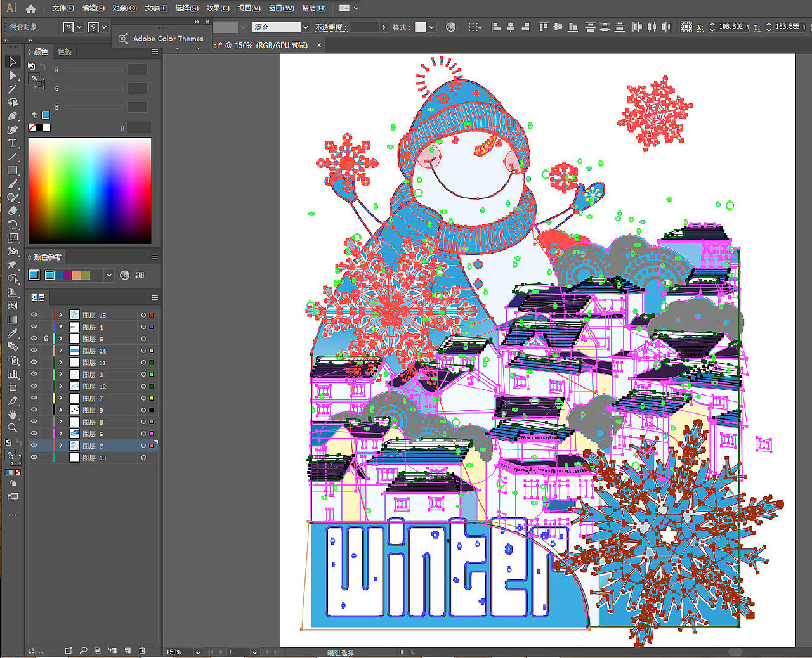Choose the Magic Wand tool
Screen dimensions: 812x658
click(13, 89)
